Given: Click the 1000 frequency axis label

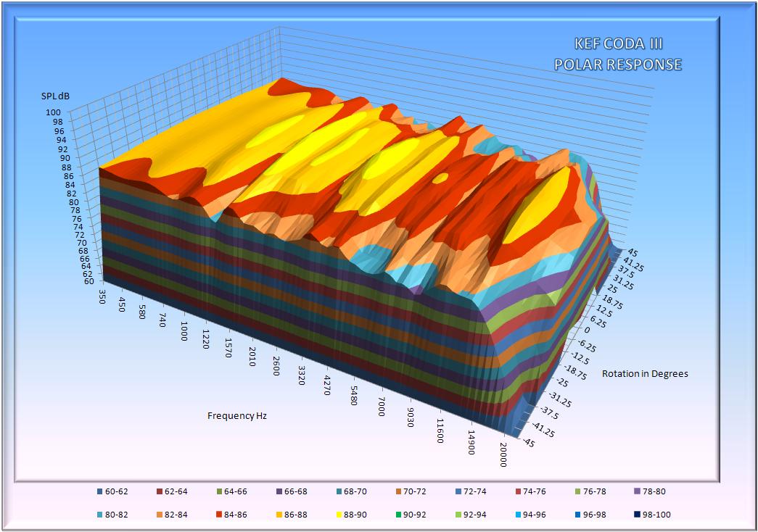Looking at the screenshot, I should coord(184,331).
